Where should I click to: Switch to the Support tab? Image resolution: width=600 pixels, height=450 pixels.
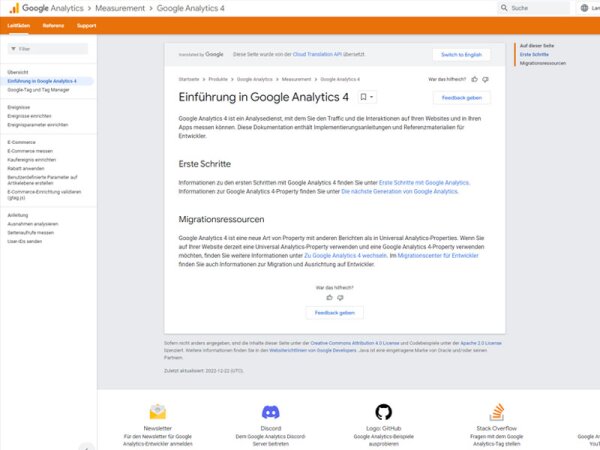[x=86, y=26]
